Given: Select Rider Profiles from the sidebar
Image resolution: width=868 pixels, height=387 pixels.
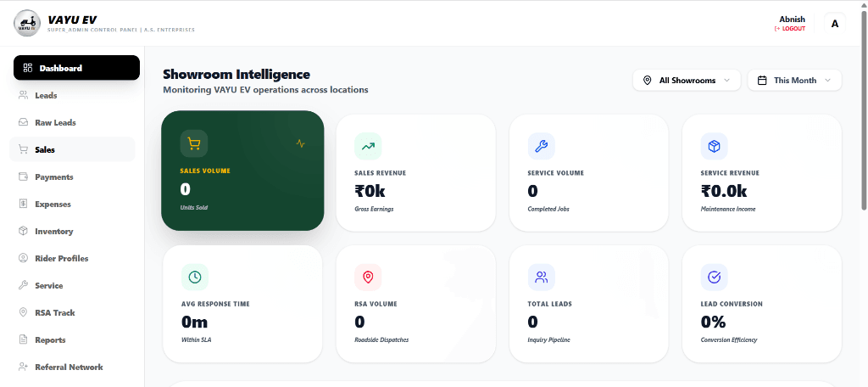Looking at the screenshot, I should [x=61, y=259].
